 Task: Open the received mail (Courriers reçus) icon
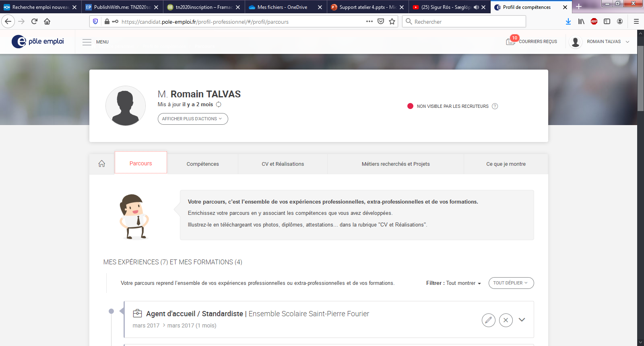pyautogui.click(x=510, y=41)
